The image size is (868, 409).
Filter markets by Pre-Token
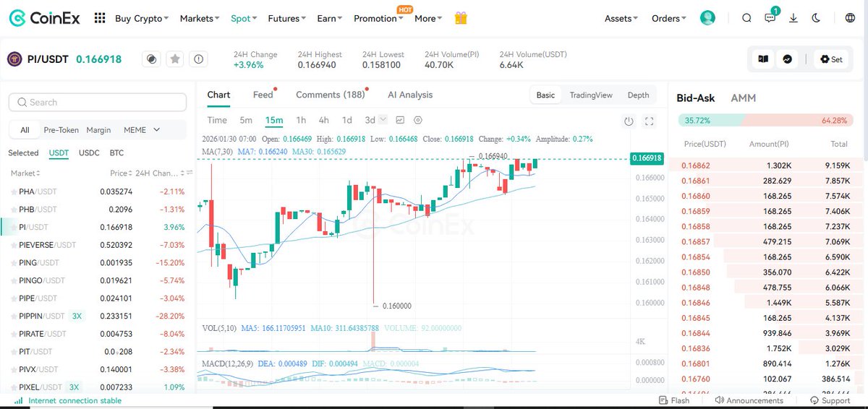[61, 130]
